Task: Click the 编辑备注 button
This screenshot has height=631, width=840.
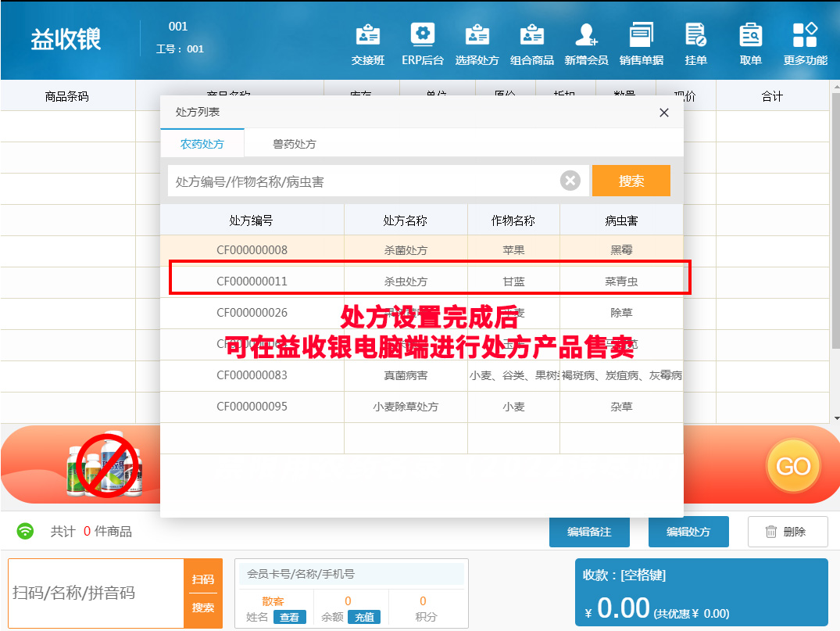Action: click(589, 532)
